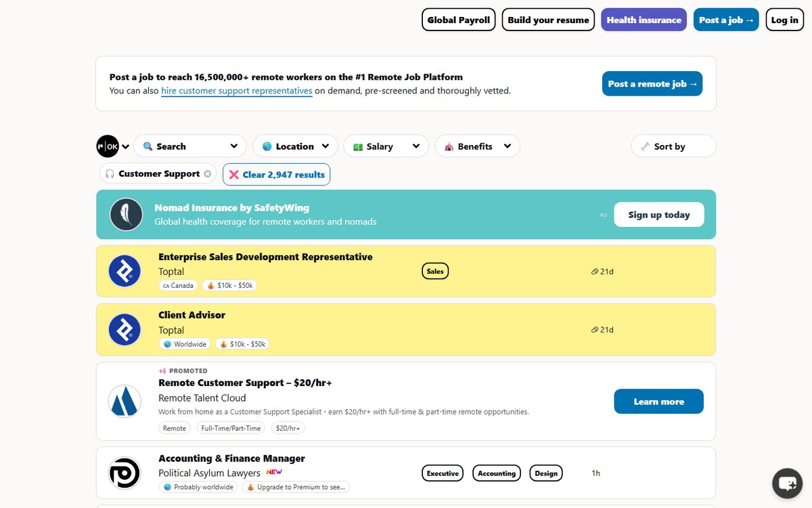The image size is (812, 508).
Task: Open Global Payroll page
Action: pyautogui.click(x=459, y=20)
